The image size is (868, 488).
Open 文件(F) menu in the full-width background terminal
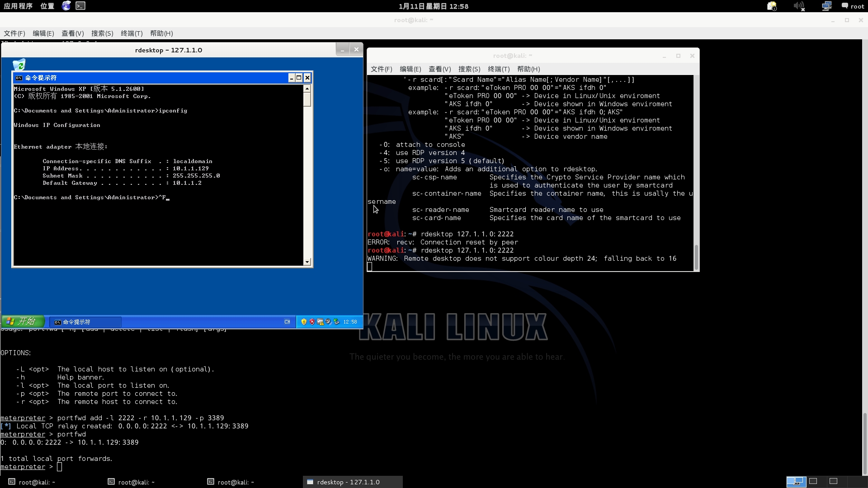click(14, 33)
